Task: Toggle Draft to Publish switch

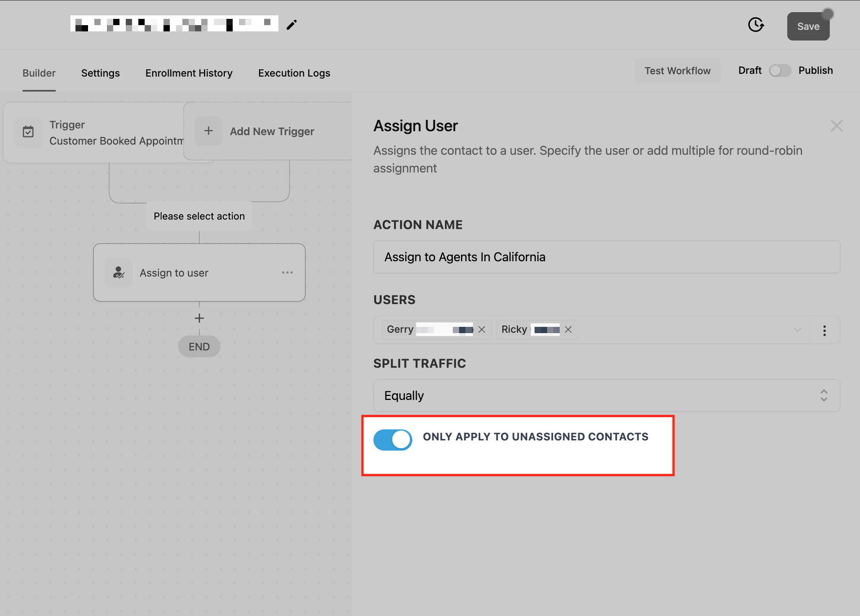Action: tap(780, 71)
